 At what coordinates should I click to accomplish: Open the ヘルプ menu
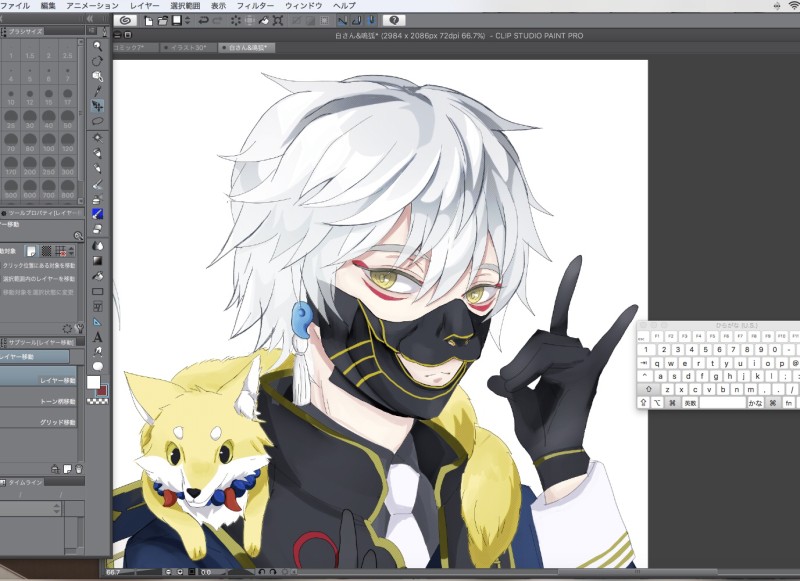pyautogui.click(x=344, y=6)
